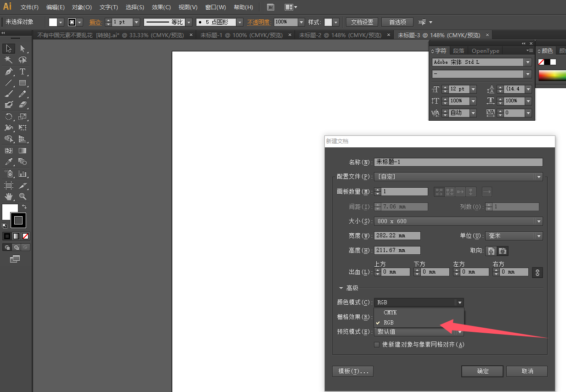The height and width of the screenshot is (392, 566).
Task: Open the 窗口 menu
Action: [x=215, y=7]
